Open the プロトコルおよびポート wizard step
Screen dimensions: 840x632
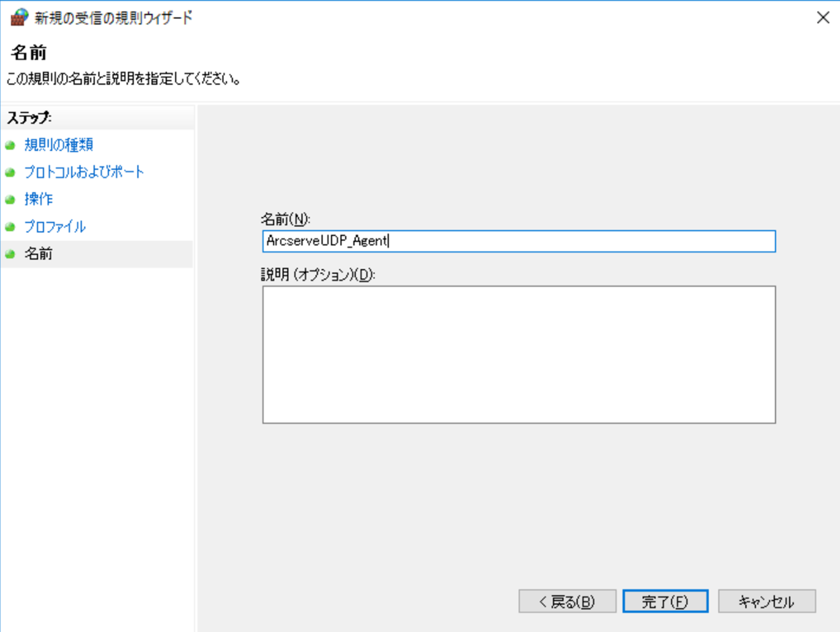[x=84, y=172]
